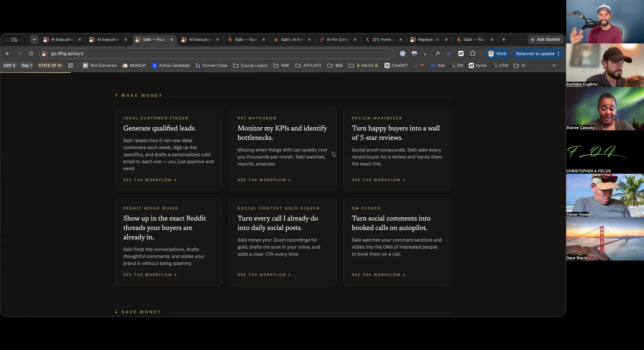Open the Convert Case bookmark
Viewport: 644px width, 350px height.
coord(211,65)
